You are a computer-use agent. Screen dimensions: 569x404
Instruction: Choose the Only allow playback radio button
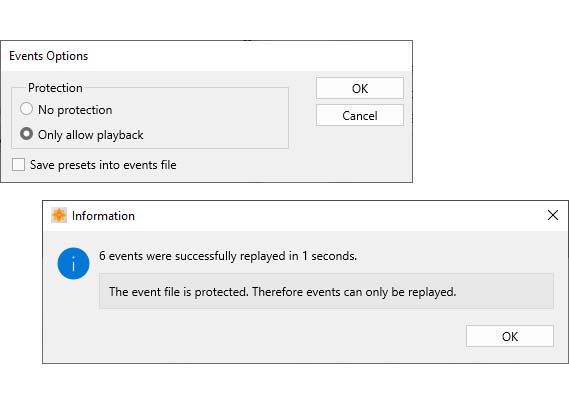(26, 134)
